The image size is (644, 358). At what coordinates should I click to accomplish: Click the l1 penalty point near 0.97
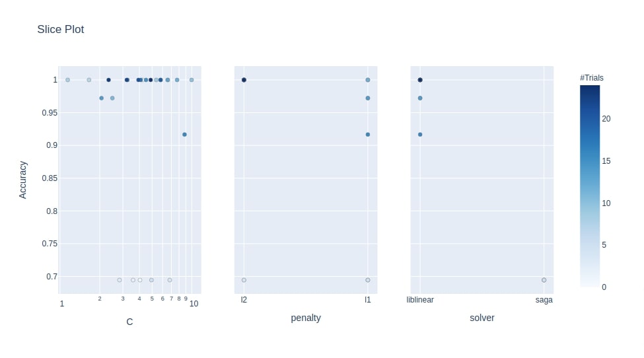tap(368, 98)
